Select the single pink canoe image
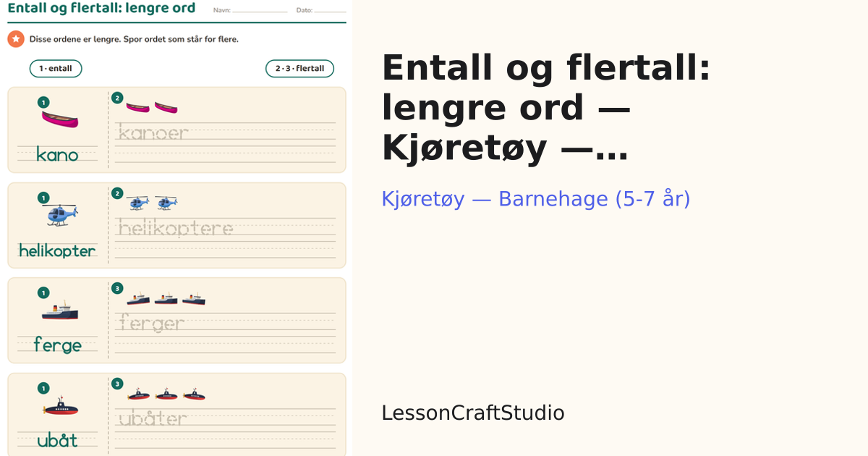The width and height of the screenshot is (868, 456). (60, 119)
